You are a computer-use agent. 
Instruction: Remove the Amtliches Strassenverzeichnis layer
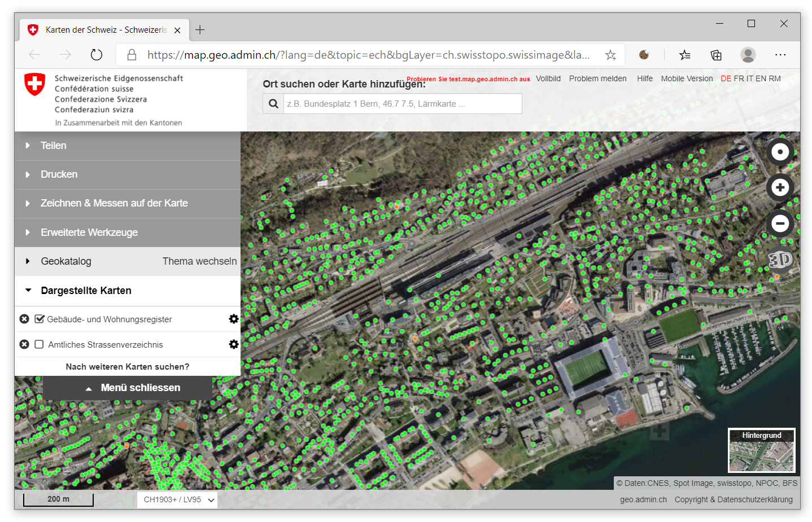24,344
